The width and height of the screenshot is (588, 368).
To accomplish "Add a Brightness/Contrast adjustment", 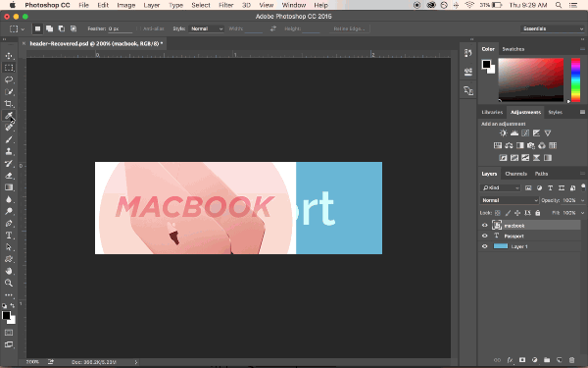I will point(504,132).
